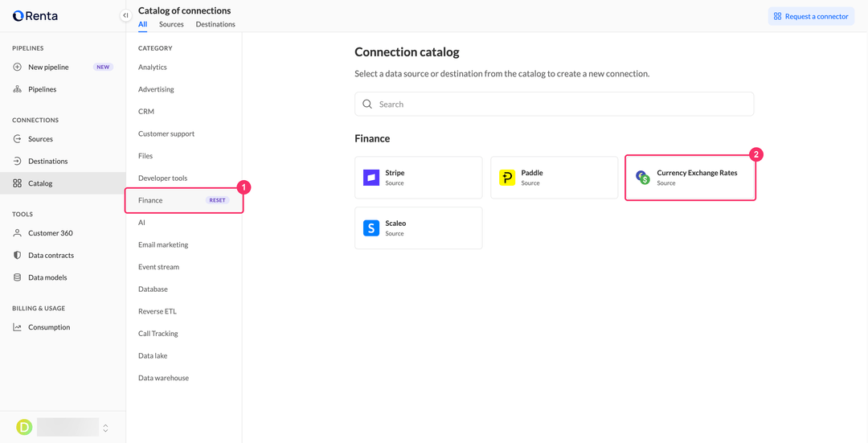
Task: Click the catalog Search field
Action: point(554,104)
